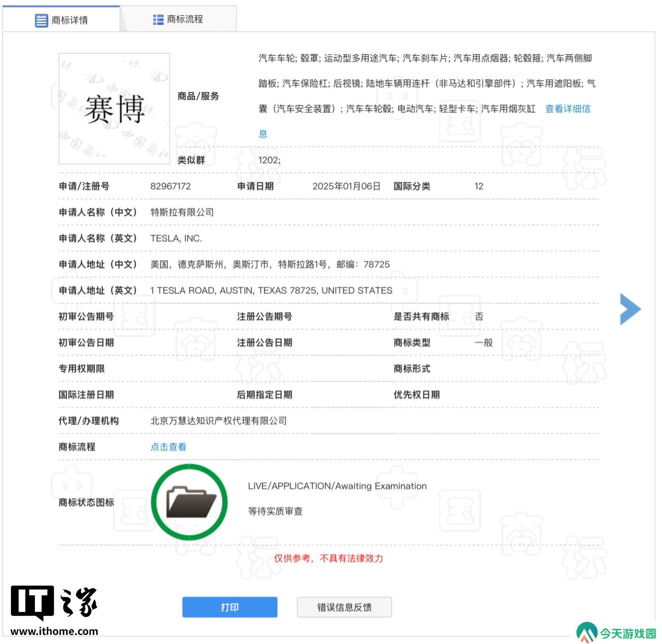Select the red disclaimer 仅供参考 text

[328, 558]
